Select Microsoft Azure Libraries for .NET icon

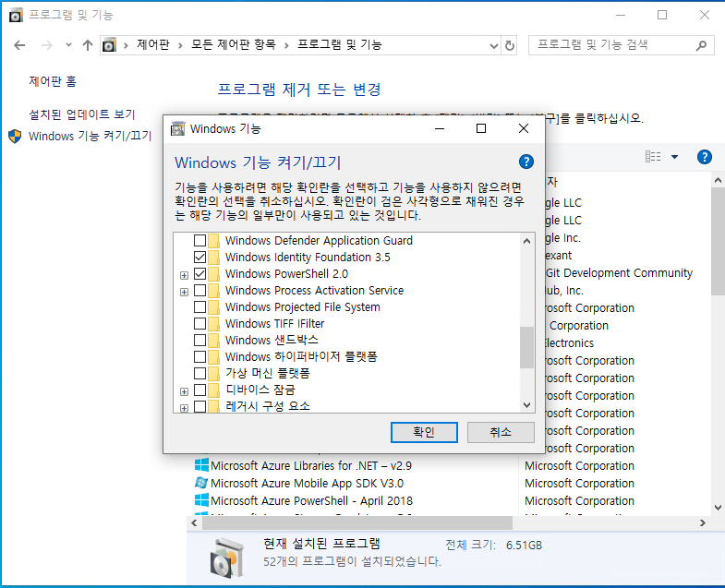tap(201, 465)
